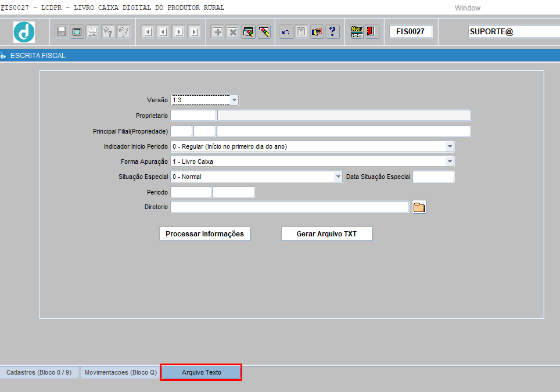The image size is (560, 392).
Task: Click the FIS0027 program code field
Action: [410, 31]
